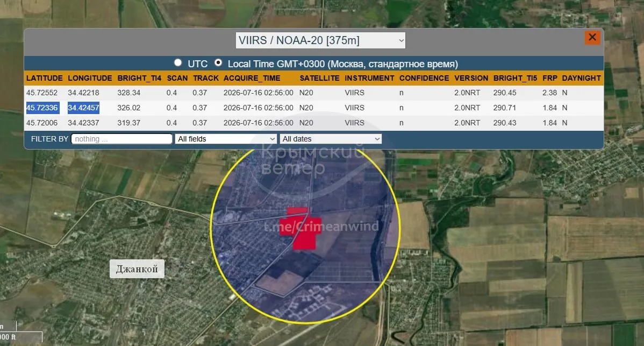Select Local Time GMT+0300 option
The image size is (644, 346).
click(x=218, y=62)
